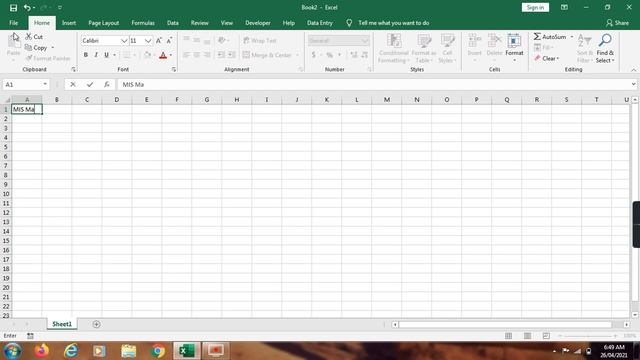
Task: Apply Percent Style format
Action: click(329, 55)
